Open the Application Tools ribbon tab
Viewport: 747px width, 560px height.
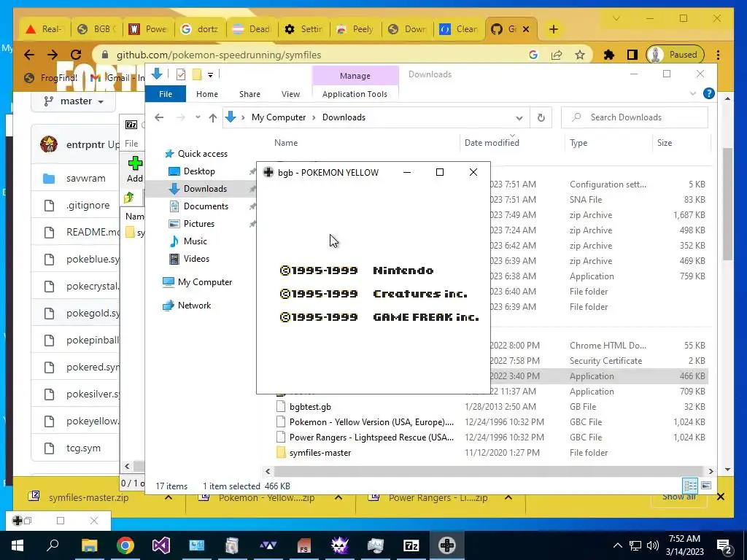[x=355, y=94]
